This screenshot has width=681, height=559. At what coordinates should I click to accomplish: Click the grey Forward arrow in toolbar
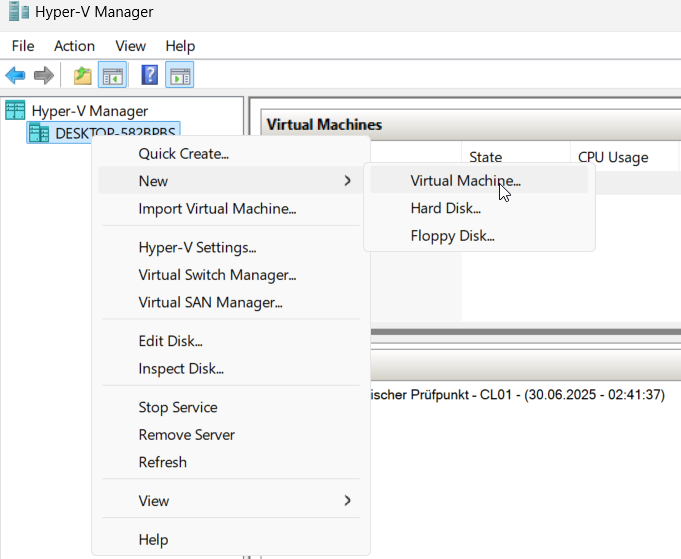coord(43,76)
